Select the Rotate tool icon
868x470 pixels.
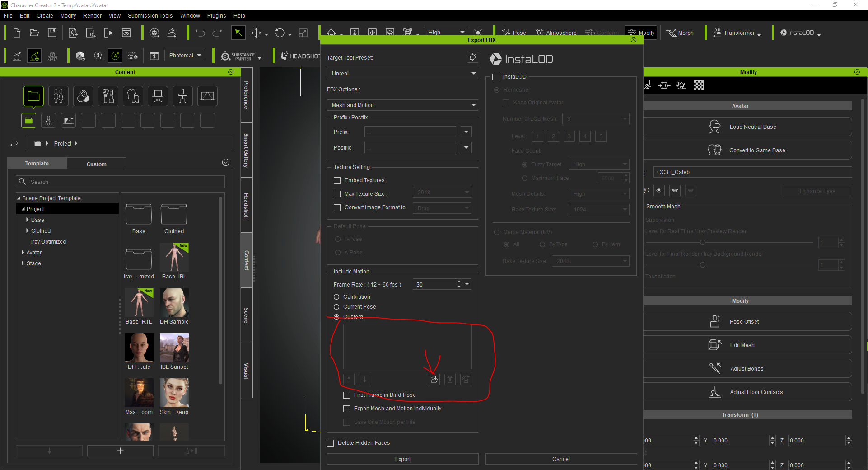coord(280,33)
